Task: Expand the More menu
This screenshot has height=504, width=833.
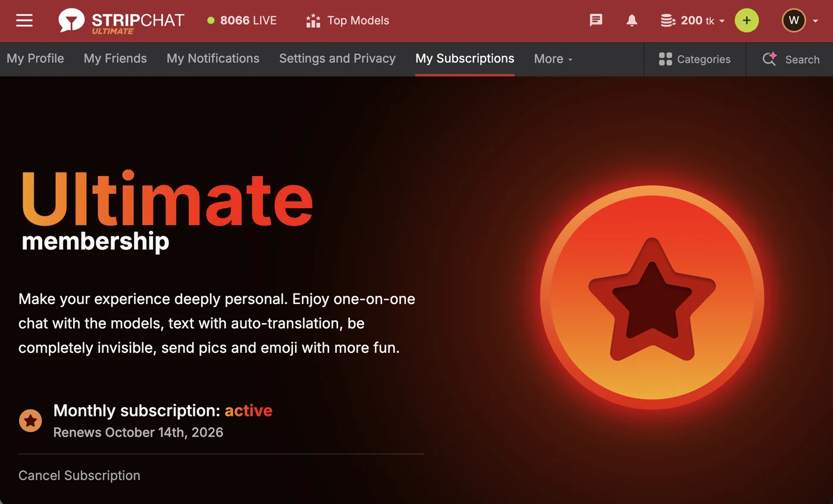Action: click(x=553, y=59)
